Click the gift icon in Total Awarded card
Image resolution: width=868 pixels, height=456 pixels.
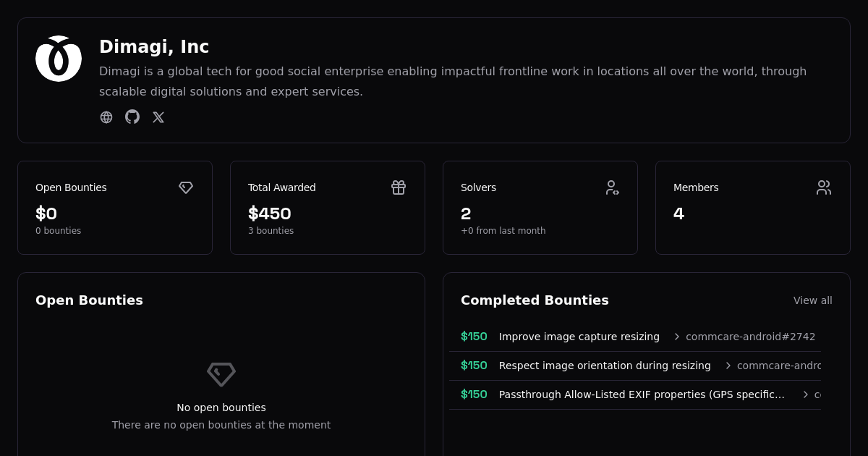point(399,187)
